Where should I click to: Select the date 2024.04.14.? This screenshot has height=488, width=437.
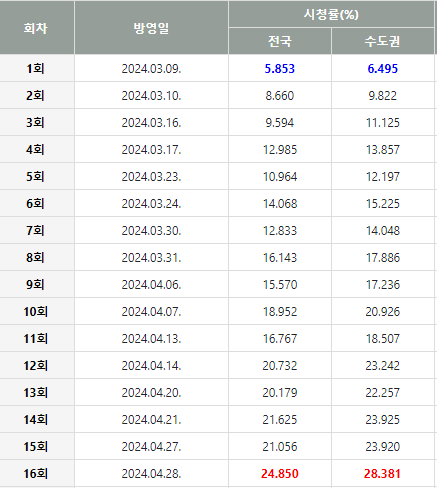click(151, 366)
